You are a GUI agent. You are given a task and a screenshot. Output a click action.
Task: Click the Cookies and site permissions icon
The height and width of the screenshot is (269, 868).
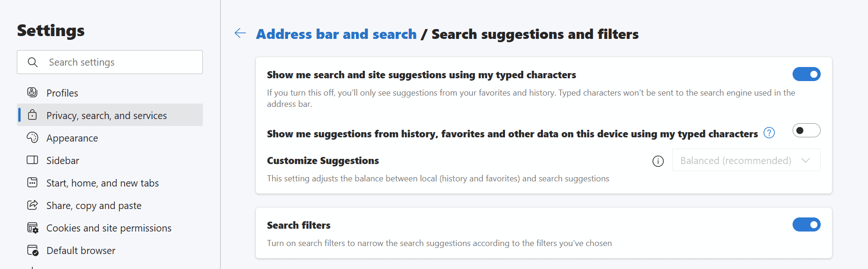pyautogui.click(x=32, y=227)
